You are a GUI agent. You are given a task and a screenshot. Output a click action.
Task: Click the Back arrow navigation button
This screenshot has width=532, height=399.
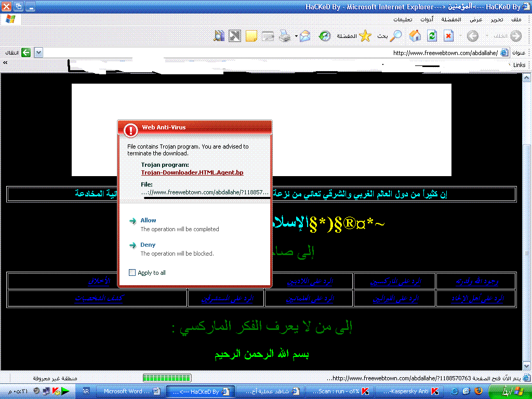516,36
